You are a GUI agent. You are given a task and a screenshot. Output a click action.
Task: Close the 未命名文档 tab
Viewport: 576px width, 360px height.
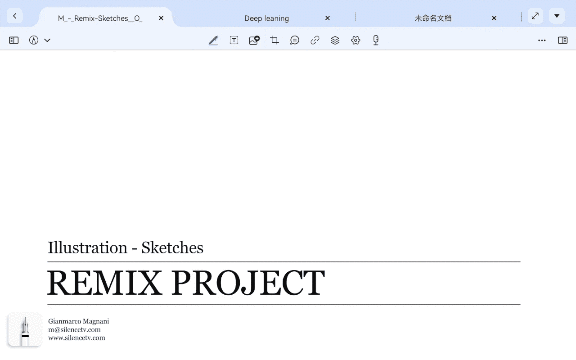click(x=494, y=18)
